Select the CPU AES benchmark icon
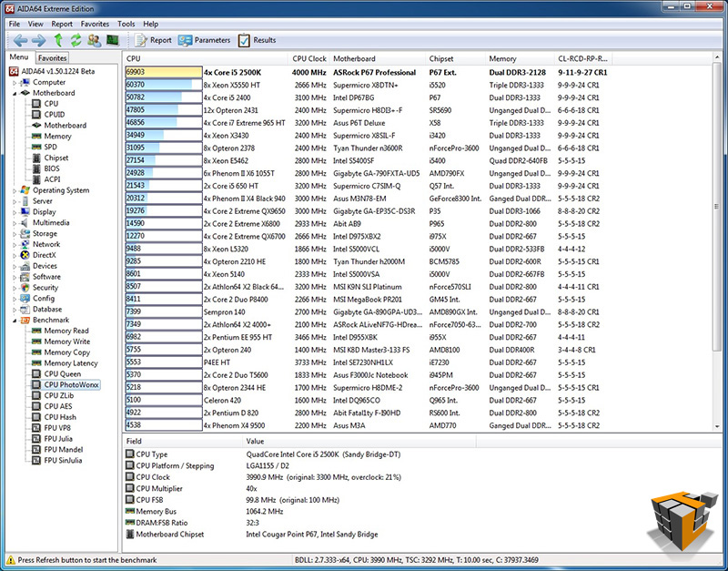The height and width of the screenshot is (571, 728). pyautogui.click(x=36, y=406)
